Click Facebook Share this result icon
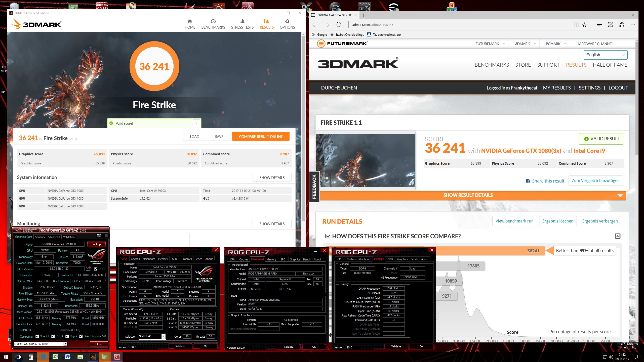The image size is (644, 362). (x=528, y=181)
